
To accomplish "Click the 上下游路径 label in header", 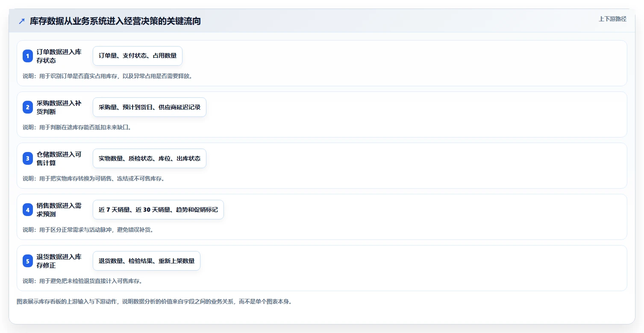I will click(x=612, y=19).
